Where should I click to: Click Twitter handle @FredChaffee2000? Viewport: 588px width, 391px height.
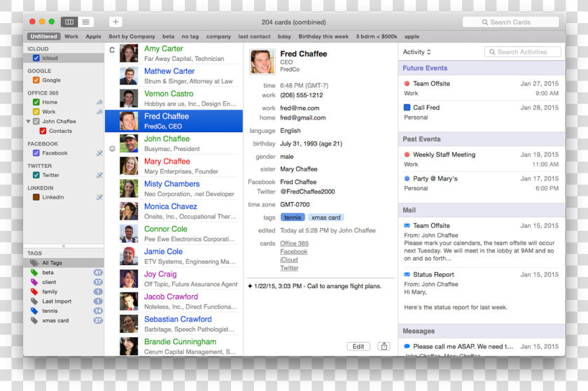(307, 192)
